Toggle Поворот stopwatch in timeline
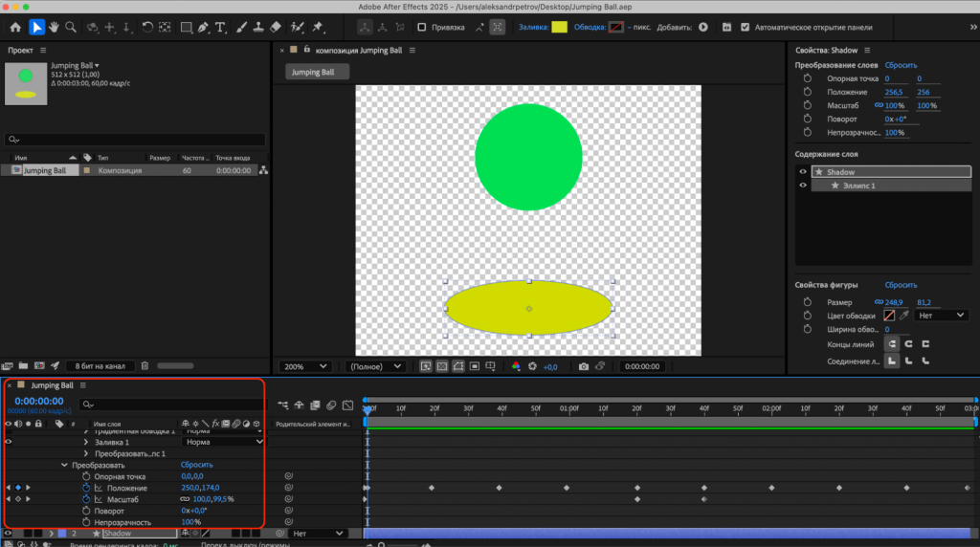 pyautogui.click(x=86, y=511)
